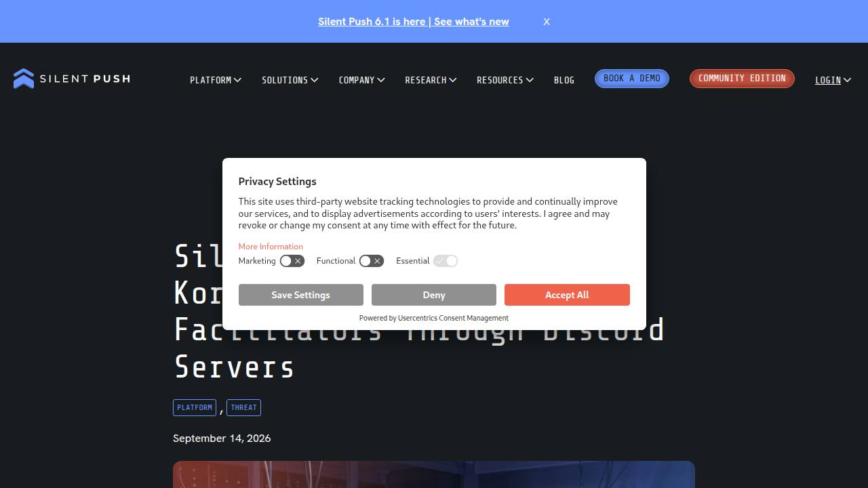This screenshot has height=488, width=868.
Task: Toggle the Functional consent switch
Action: pyautogui.click(x=372, y=261)
